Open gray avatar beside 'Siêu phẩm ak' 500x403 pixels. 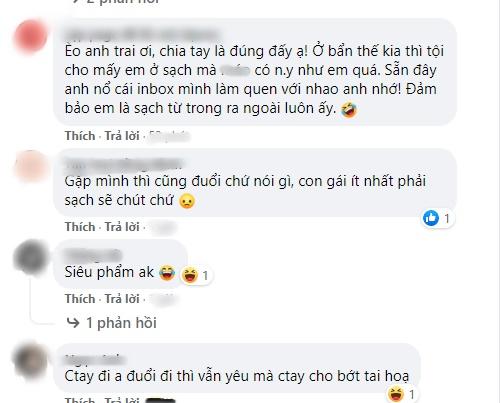coord(30,257)
